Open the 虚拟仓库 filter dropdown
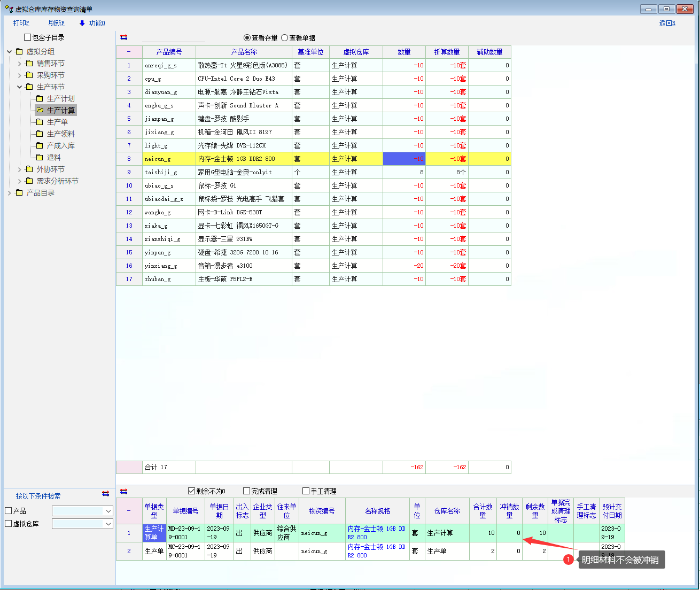This screenshot has width=700, height=590. (x=108, y=524)
